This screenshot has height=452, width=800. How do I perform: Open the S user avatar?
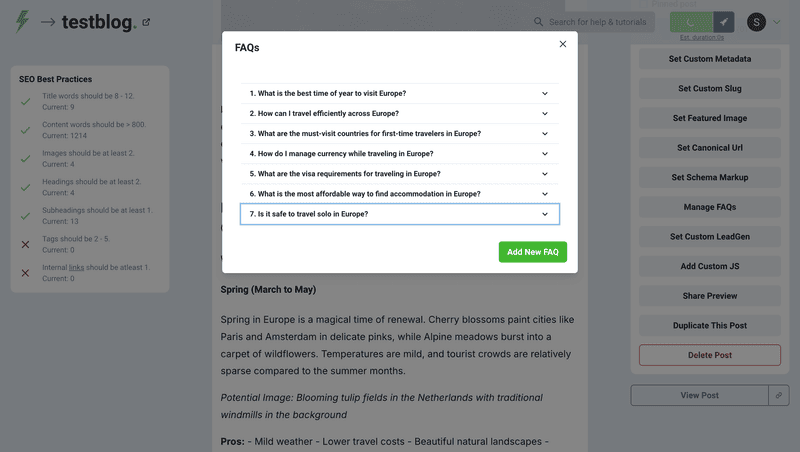(756, 22)
